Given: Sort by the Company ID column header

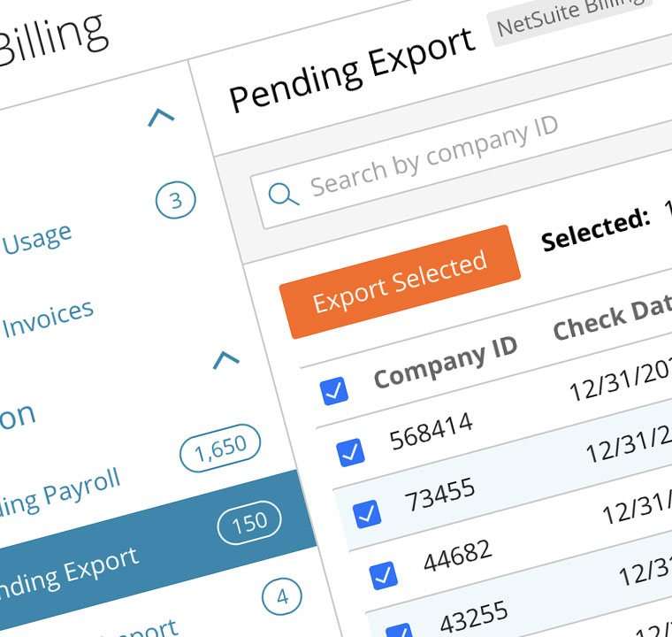Looking at the screenshot, I should click(446, 362).
